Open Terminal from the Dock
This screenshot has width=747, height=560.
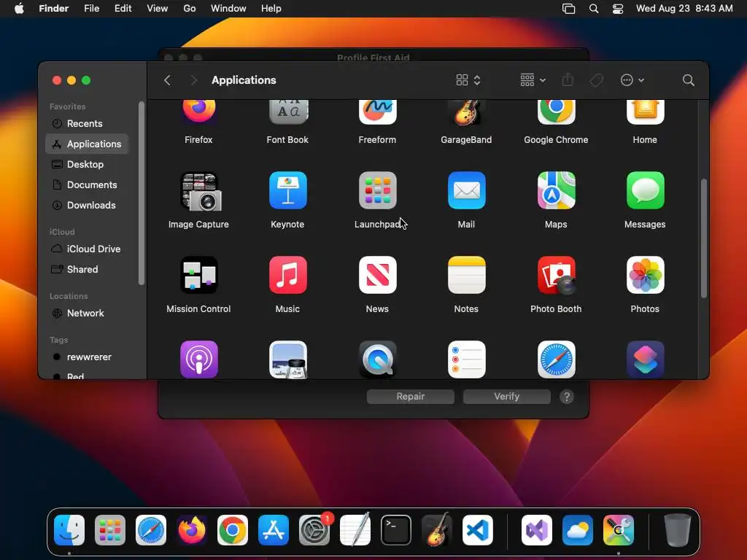[x=396, y=530]
